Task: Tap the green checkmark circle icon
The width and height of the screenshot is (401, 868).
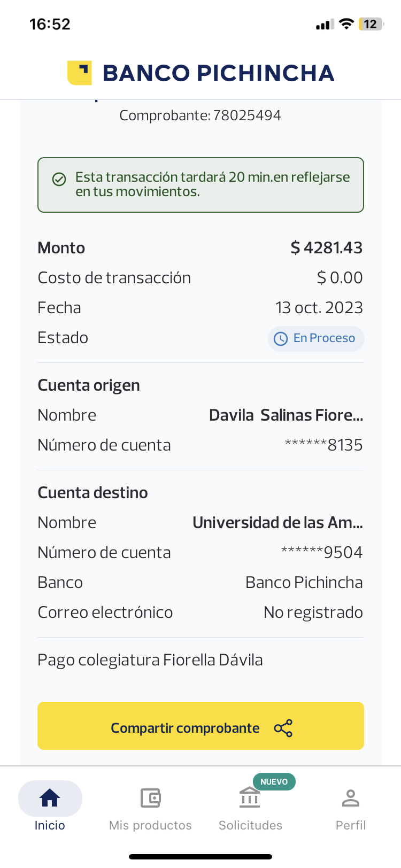Action: 59,179
